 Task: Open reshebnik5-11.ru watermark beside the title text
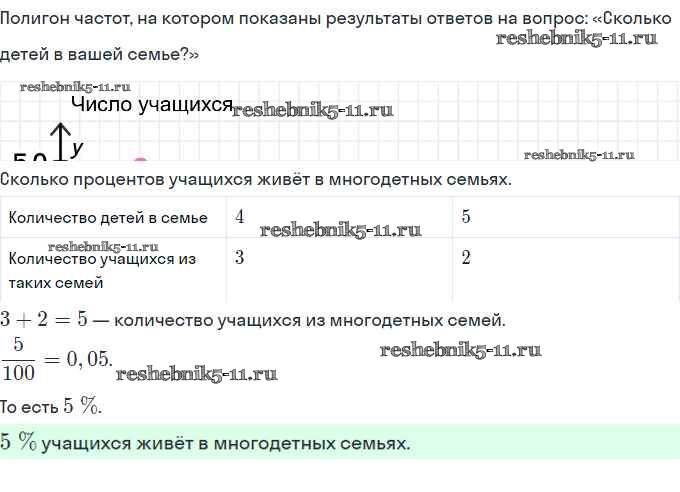[x=576, y=39]
